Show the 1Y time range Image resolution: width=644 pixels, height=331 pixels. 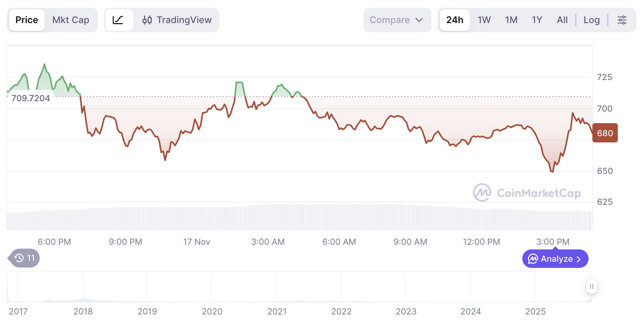pyautogui.click(x=537, y=20)
